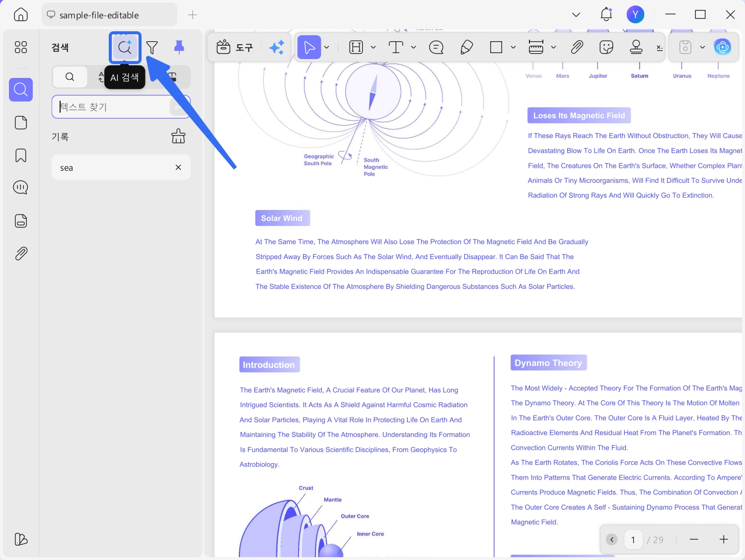
Task: Select the search panel icon in left sidebar
Action: point(21,89)
